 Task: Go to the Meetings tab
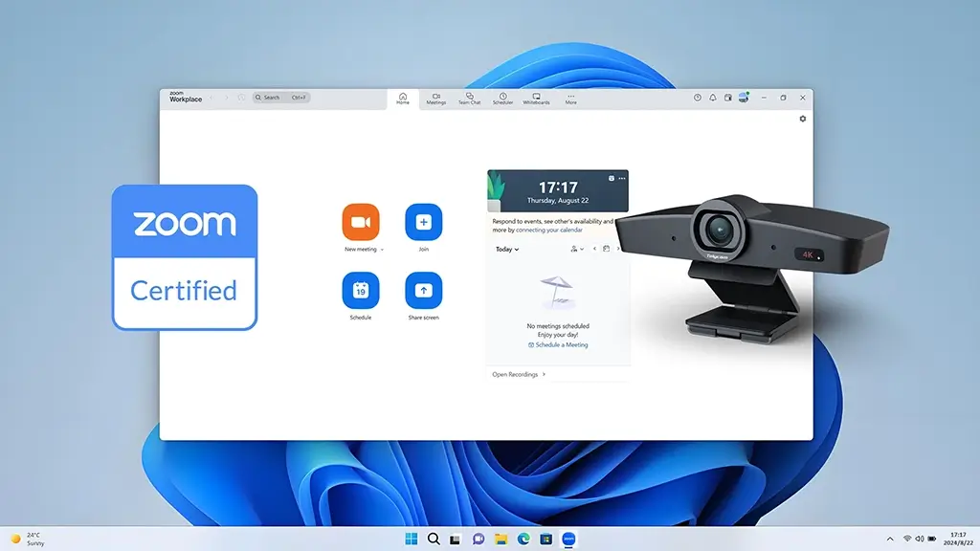(x=435, y=99)
